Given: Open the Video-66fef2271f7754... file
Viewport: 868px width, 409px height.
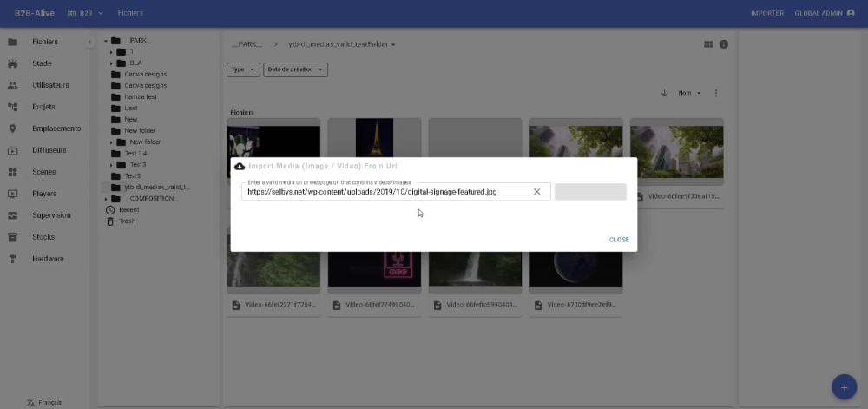Looking at the screenshot, I should 273,305.
